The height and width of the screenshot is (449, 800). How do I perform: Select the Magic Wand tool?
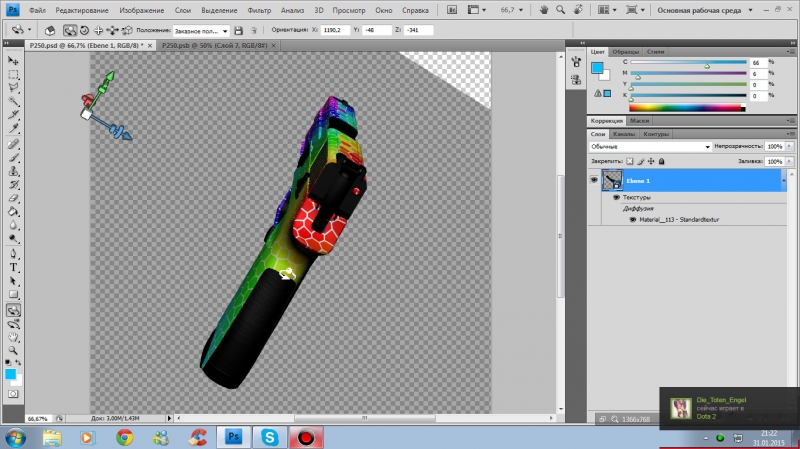coord(13,101)
